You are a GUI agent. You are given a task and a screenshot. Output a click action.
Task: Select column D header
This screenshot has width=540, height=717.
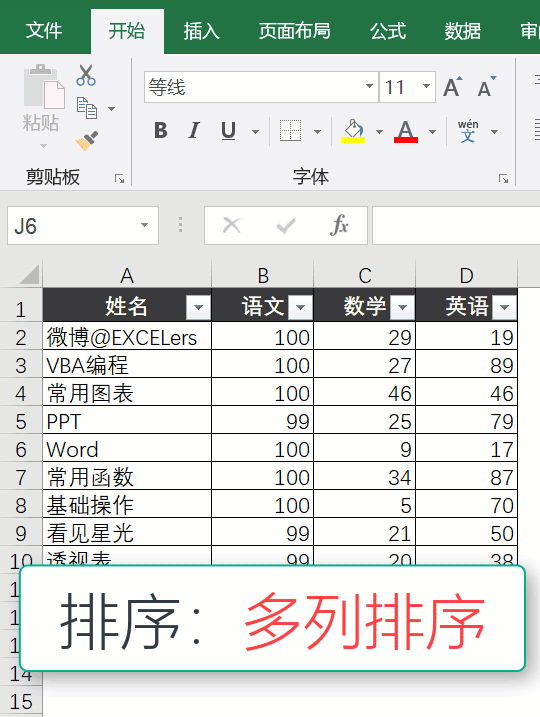(x=466, y=275)
